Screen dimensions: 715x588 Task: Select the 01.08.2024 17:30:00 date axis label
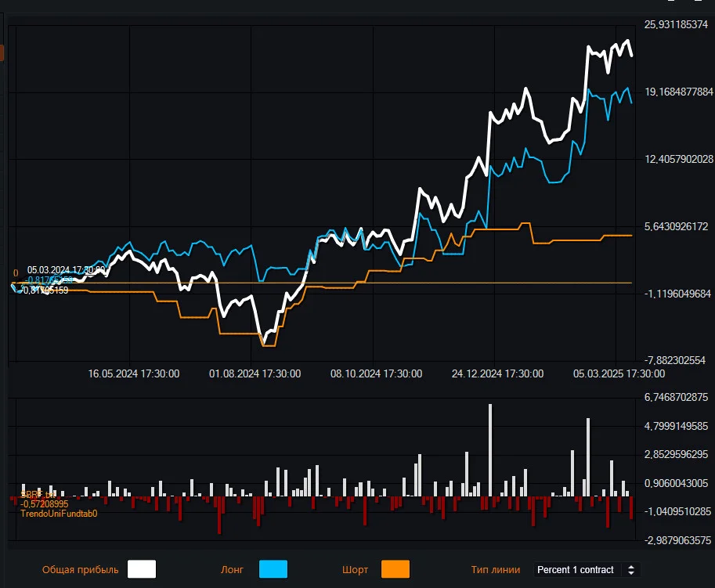(x=255, y=373)
